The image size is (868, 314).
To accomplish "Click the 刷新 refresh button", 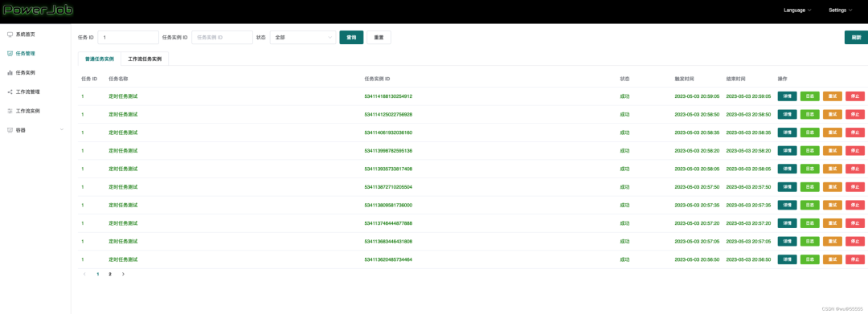I will [857, 38].
